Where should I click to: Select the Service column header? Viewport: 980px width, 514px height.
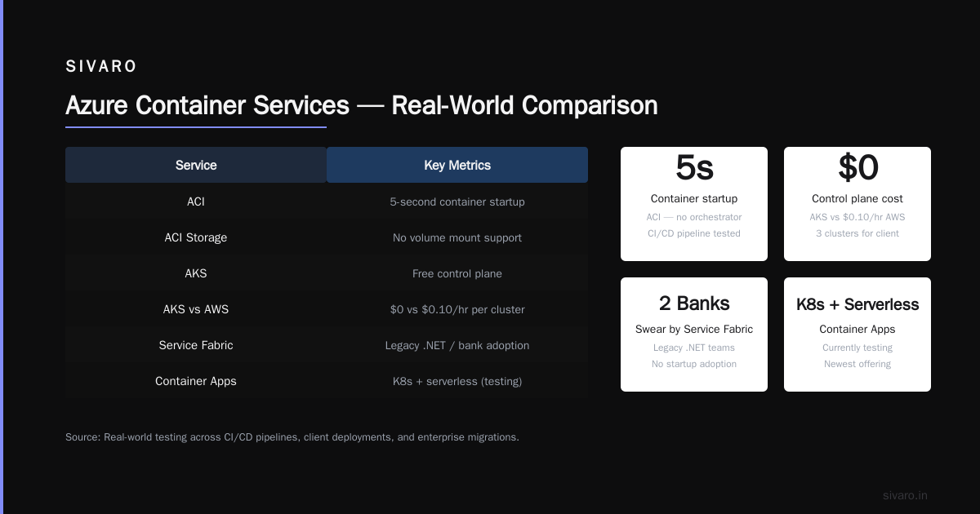click(196, 165)
